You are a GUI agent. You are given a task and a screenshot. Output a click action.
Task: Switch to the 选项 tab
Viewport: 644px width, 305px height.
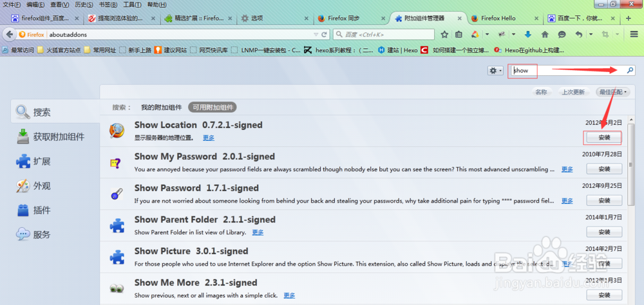click(x=276, y=19)
